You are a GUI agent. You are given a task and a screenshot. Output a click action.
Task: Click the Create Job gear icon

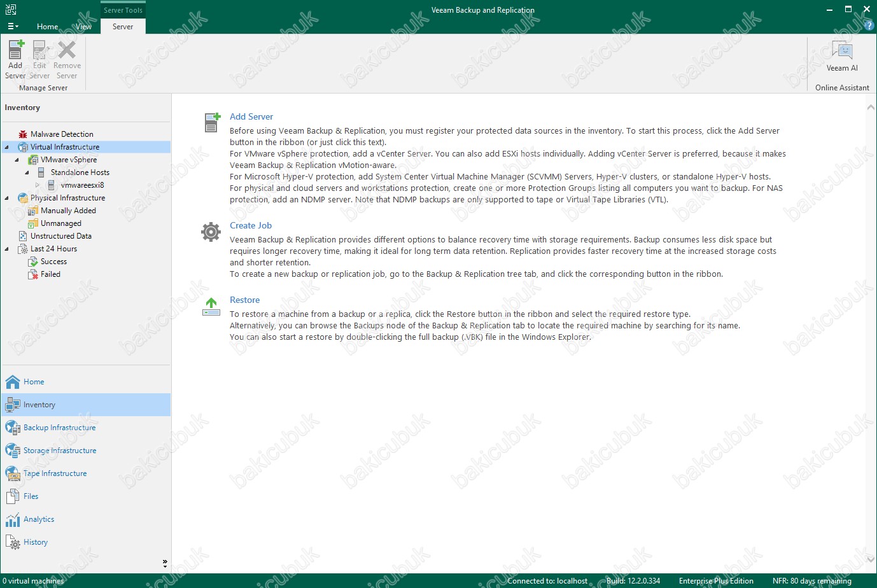tap(211, 232)
